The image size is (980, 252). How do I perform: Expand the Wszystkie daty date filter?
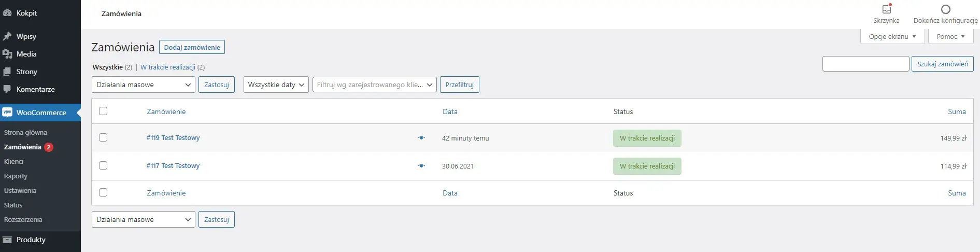(276, 85)
